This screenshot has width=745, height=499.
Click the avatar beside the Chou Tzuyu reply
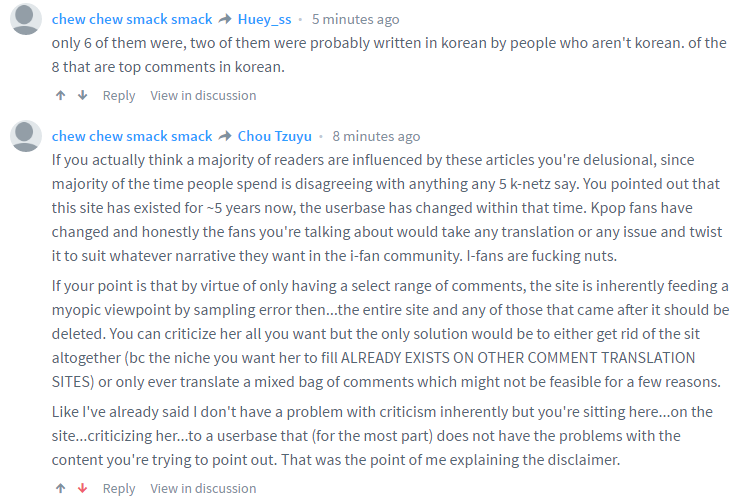(25, 136)
